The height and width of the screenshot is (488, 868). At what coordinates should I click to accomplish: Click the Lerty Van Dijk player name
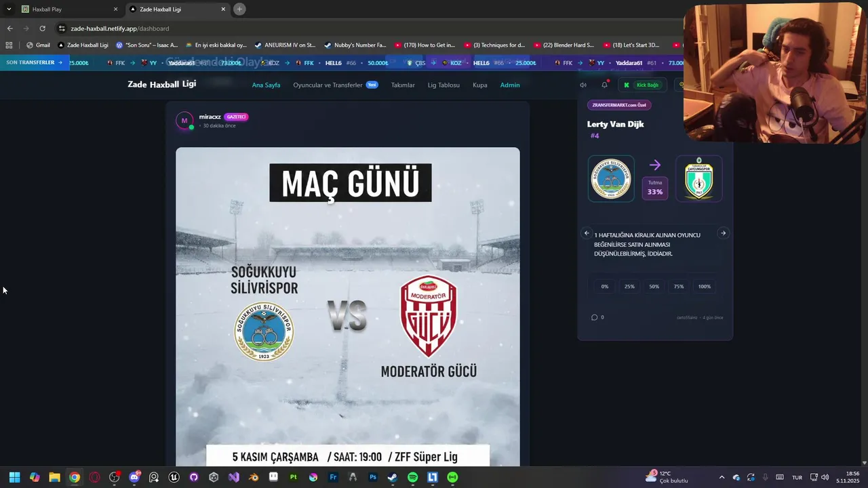(615, 124)
